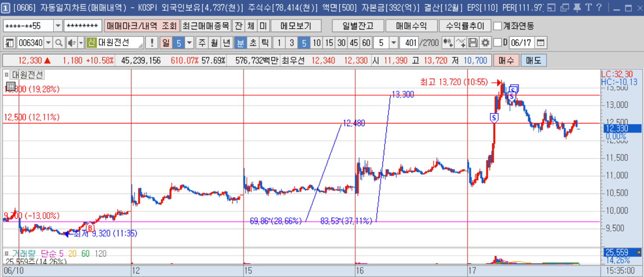This screenshot has width=644, height=277.
Task: Click the T font icon in title bar
Action: point(588,7)
